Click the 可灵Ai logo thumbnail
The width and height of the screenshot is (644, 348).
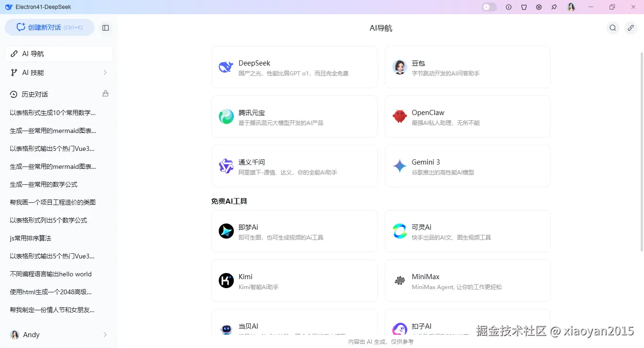(399, 231)
